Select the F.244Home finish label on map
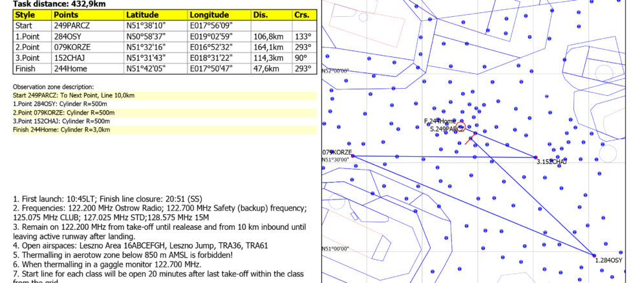Image resolution: width=644 pixels, height=283 pixels. 440,121
